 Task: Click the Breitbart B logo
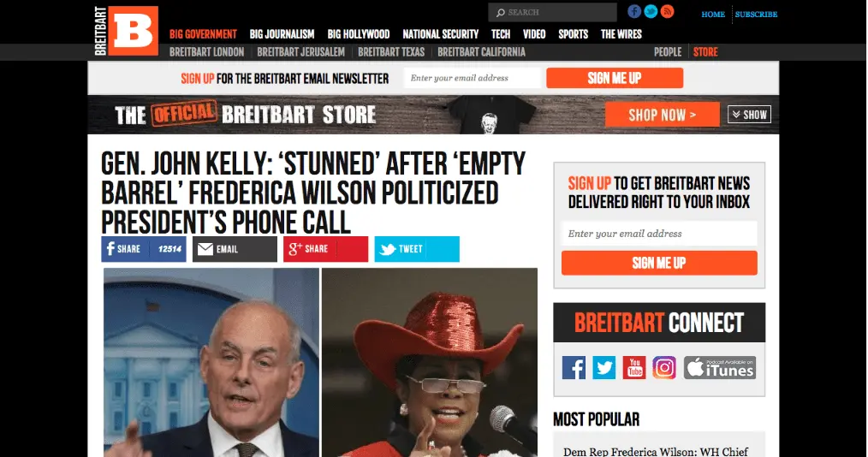tap(126, 31)
